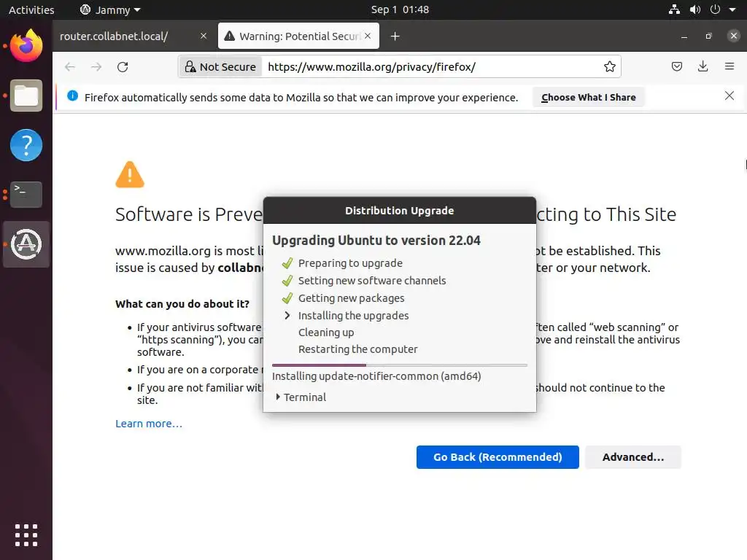747x560 pixels.
Task: Open the Help app in the dock
Action: tap(26, 145)
